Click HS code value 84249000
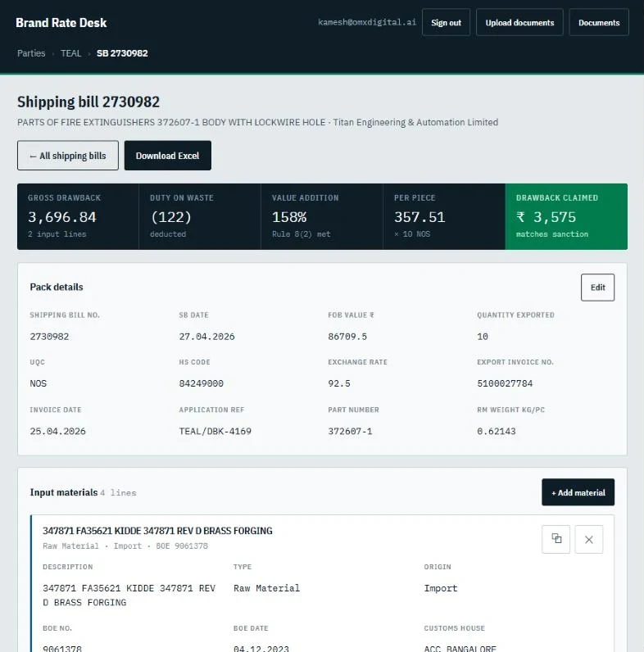 (201, 383)
